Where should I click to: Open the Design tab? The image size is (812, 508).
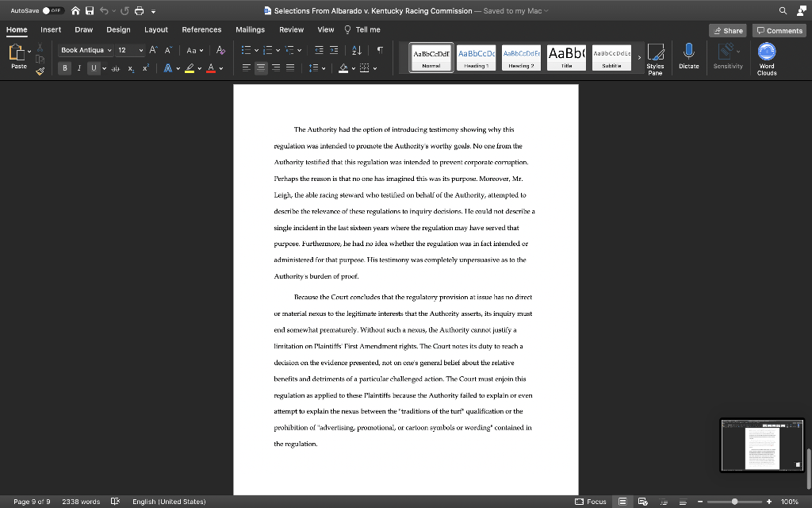coord(118,29)
